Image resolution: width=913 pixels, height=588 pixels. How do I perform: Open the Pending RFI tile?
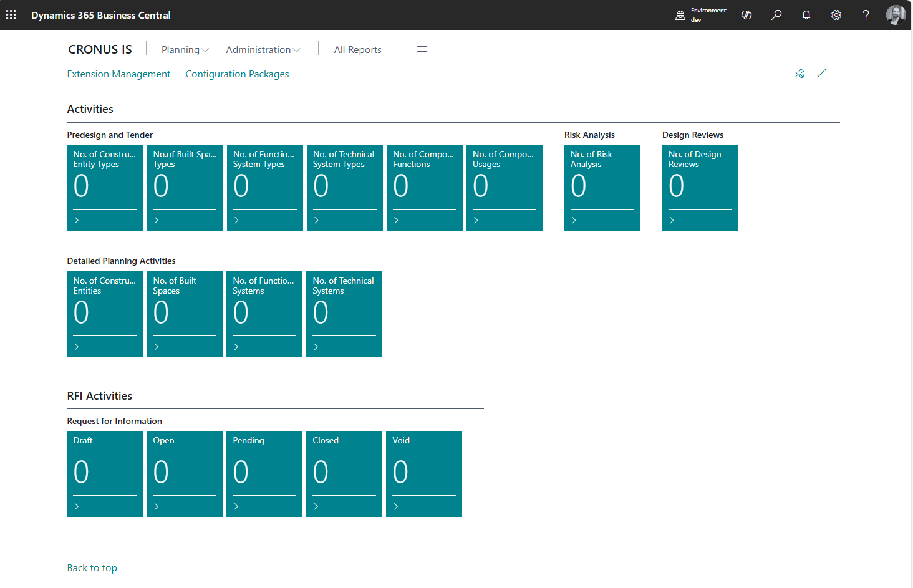[264, 473]
